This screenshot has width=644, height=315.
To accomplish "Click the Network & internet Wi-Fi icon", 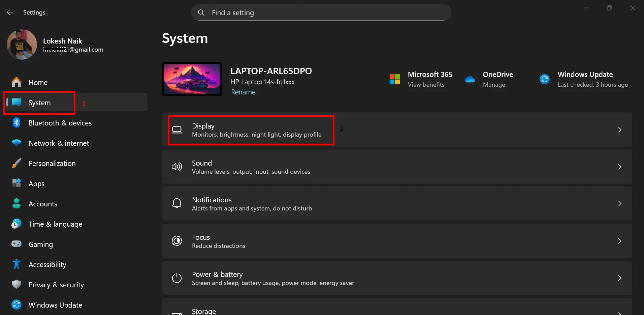I will click(16, 143).
